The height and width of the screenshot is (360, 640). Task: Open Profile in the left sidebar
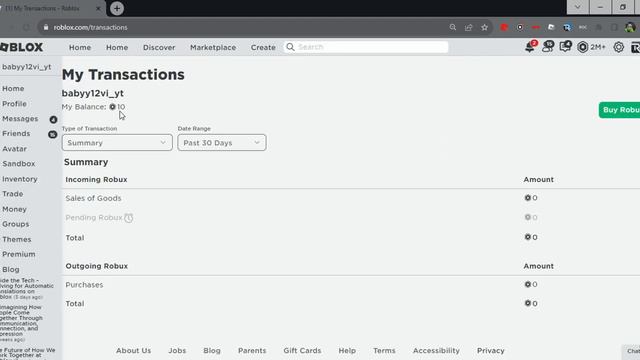(x=14, y=104)
